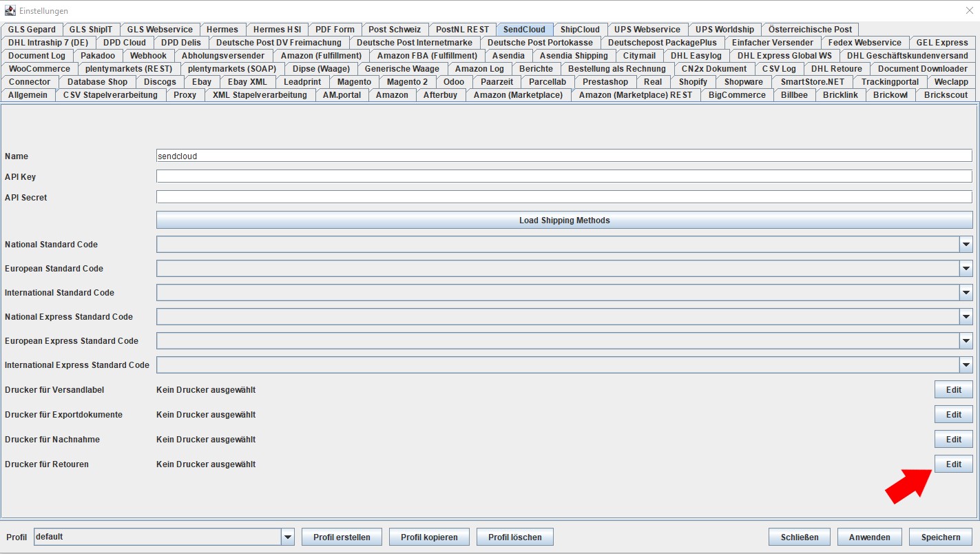Viewport: 980px width, 554px height.
Task: Open the Österreichische Post tab
Action: (810, 30)
